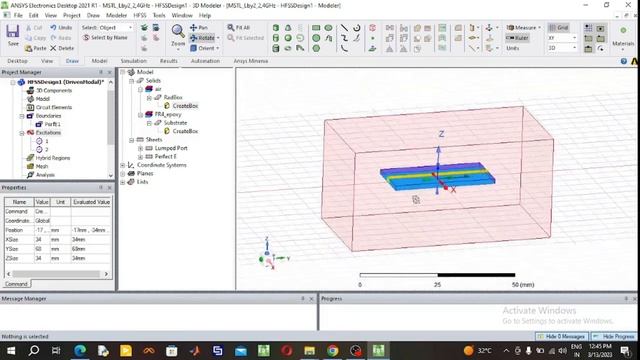
Task: Select the Draw circle sheet tool
Action: tap(316, 38)
